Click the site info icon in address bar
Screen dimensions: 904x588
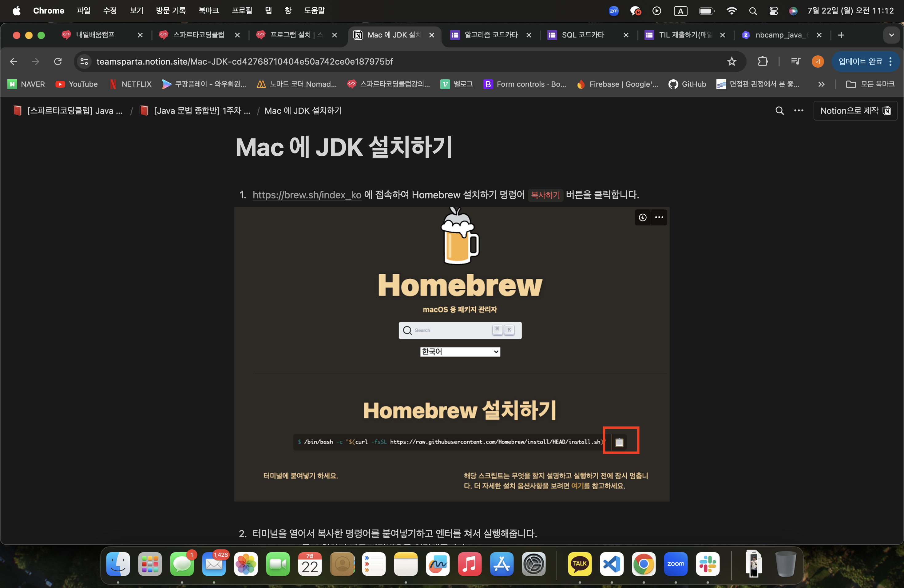[x=84, y=61]
